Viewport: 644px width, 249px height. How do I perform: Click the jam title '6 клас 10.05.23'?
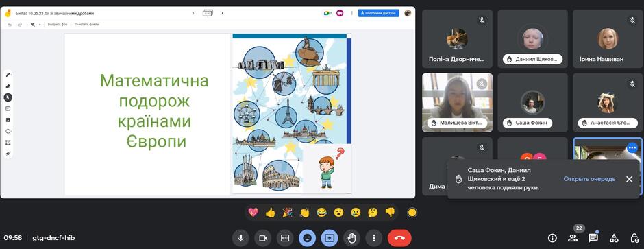[x=55, y=13]
